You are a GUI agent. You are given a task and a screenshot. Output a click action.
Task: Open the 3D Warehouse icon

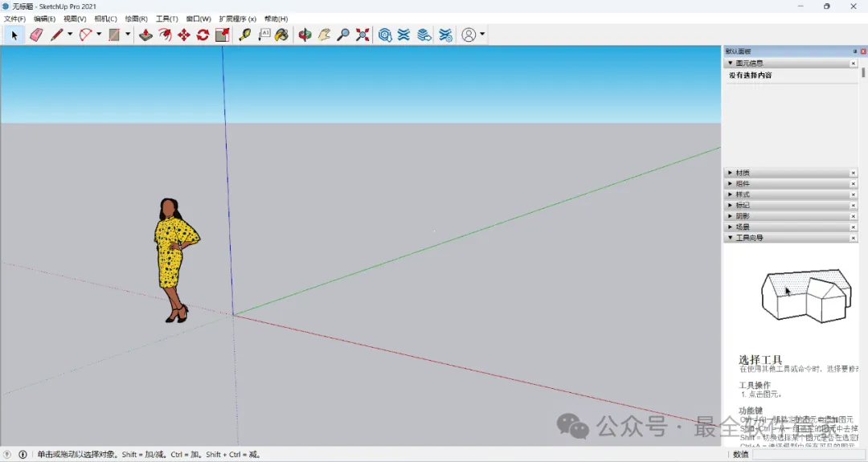[x=385, y=35]
